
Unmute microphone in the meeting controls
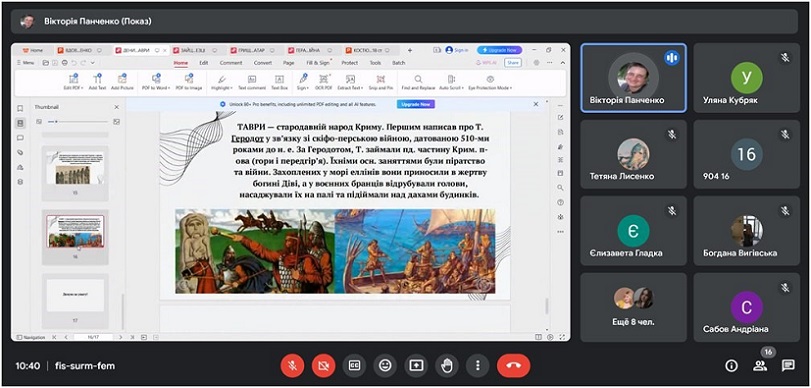pos(292,366)
